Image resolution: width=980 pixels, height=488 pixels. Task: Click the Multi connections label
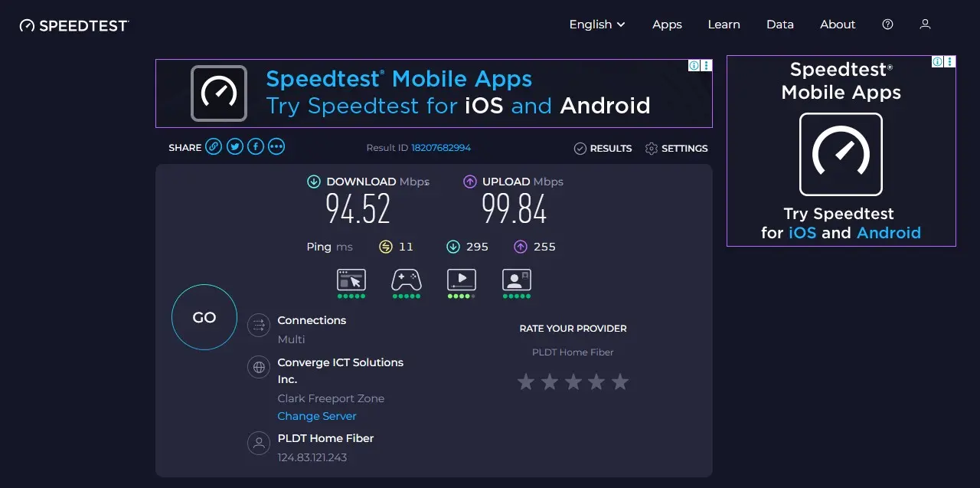(x=291, y=339)
